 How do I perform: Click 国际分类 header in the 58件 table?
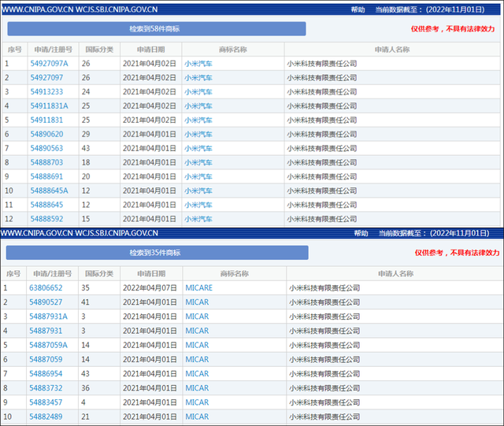[99, 50]
